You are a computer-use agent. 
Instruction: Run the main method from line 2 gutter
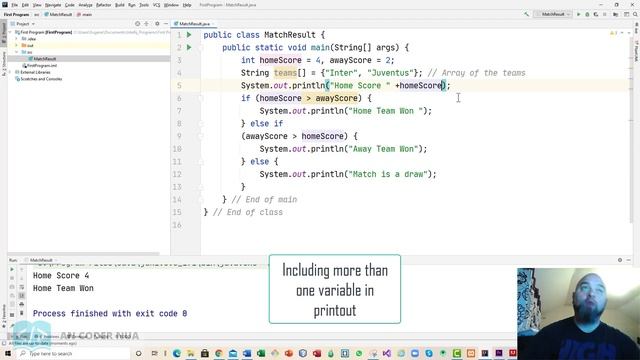pyautogui.click(x=189, y=48)
